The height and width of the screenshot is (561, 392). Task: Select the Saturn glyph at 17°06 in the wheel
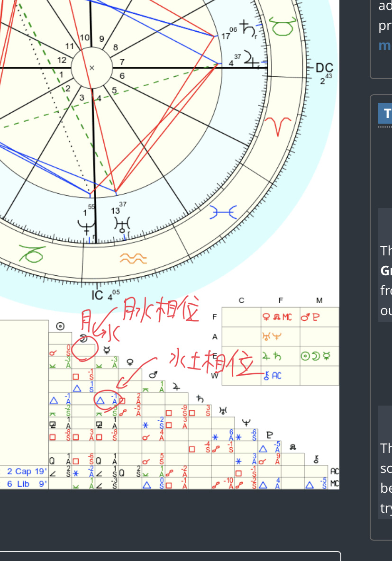(x=248, y=29)
